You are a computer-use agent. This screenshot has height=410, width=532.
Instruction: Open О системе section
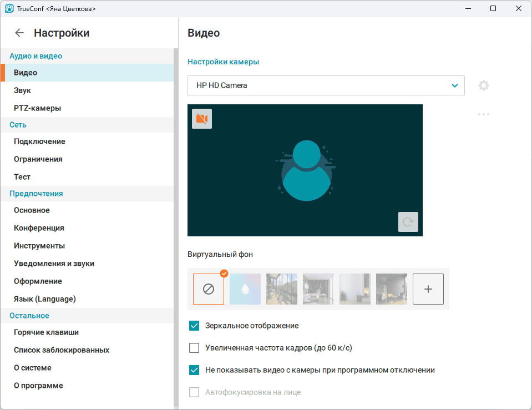point(87,368)
